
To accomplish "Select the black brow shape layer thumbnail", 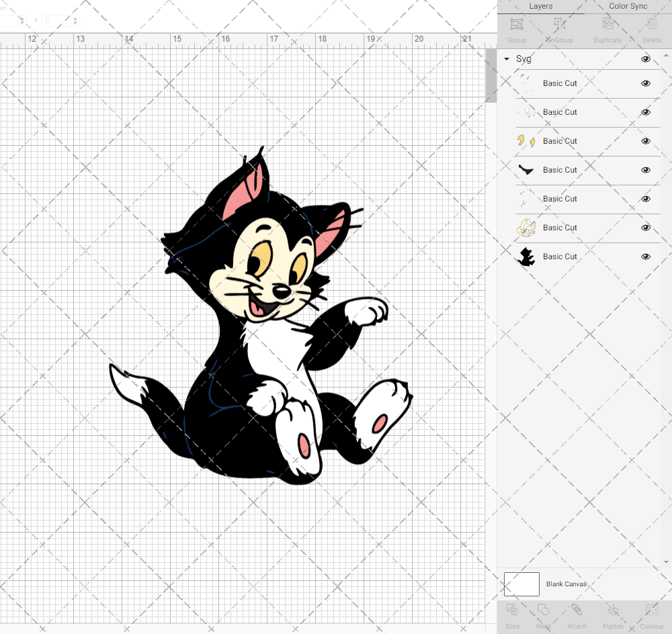I will pos(526,170).
